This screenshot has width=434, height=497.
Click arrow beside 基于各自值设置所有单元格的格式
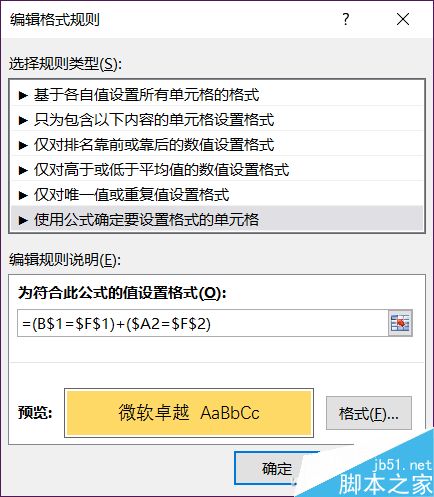click(23, 95)
